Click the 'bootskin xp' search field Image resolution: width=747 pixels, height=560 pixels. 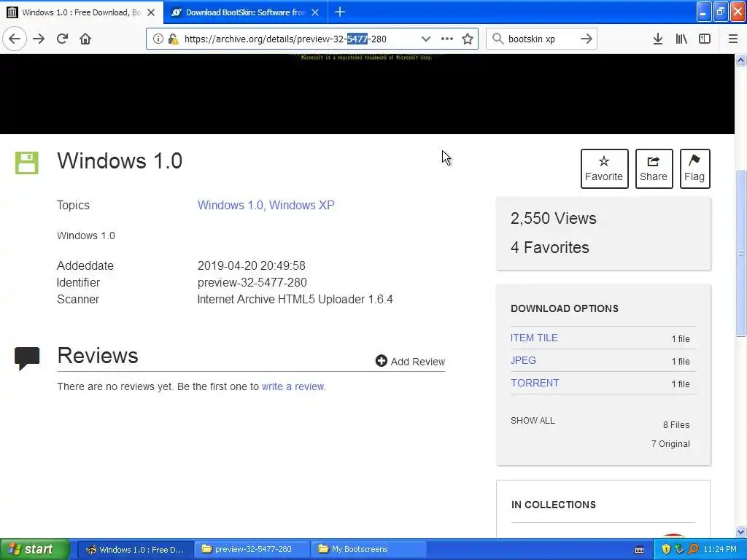(x=542, y=39)
